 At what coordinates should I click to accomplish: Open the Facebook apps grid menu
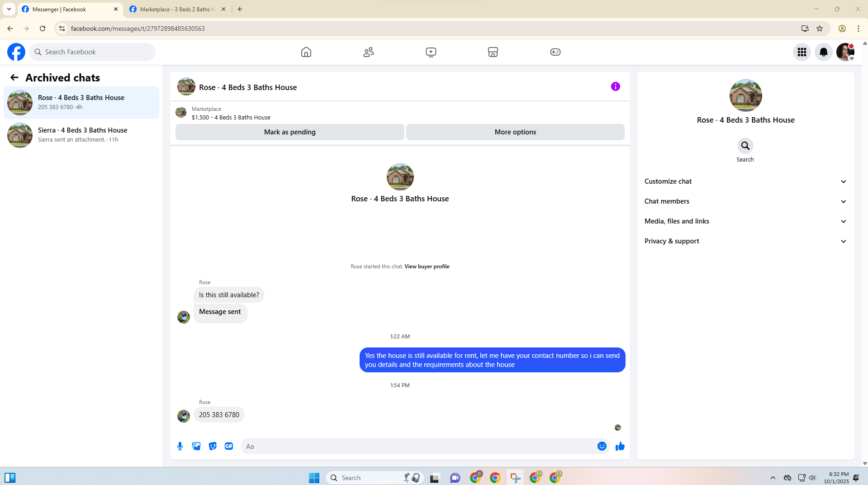coord(802,52)
